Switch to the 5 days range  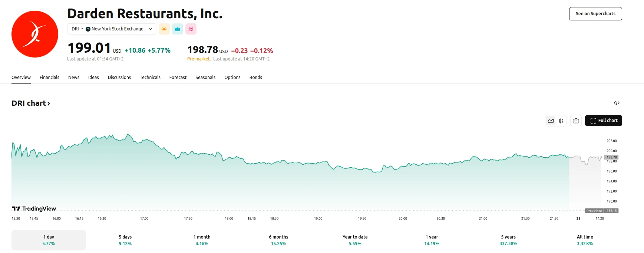[125, 240]
